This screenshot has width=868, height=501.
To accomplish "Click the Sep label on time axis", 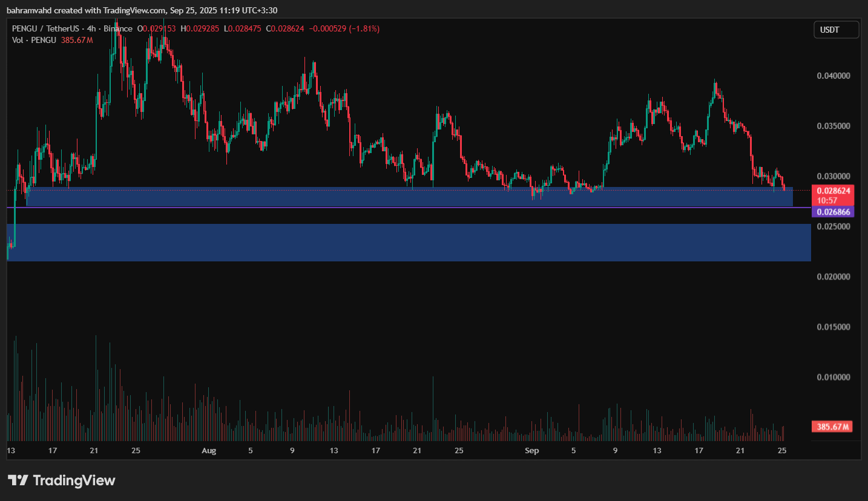I will pyautogui.click(x=531, y=451).
